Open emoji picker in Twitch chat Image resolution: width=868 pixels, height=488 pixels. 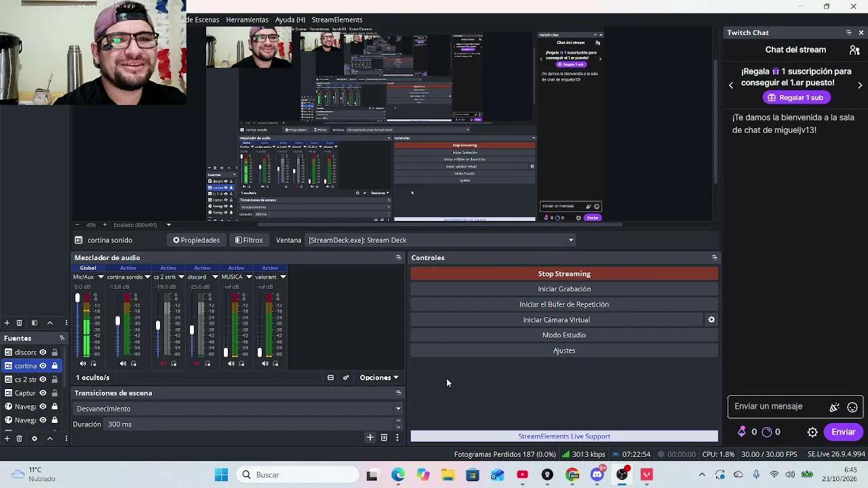[852, 407]
